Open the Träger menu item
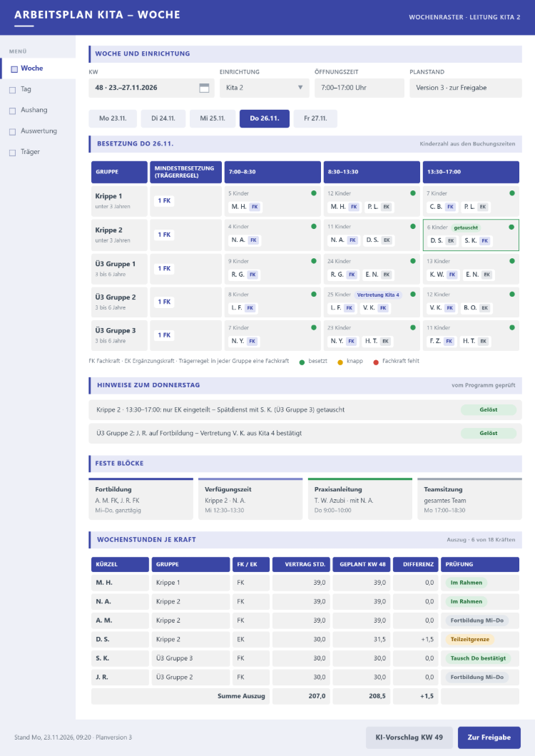Screen dimensions: 535x756 click(x=38, y=152)
